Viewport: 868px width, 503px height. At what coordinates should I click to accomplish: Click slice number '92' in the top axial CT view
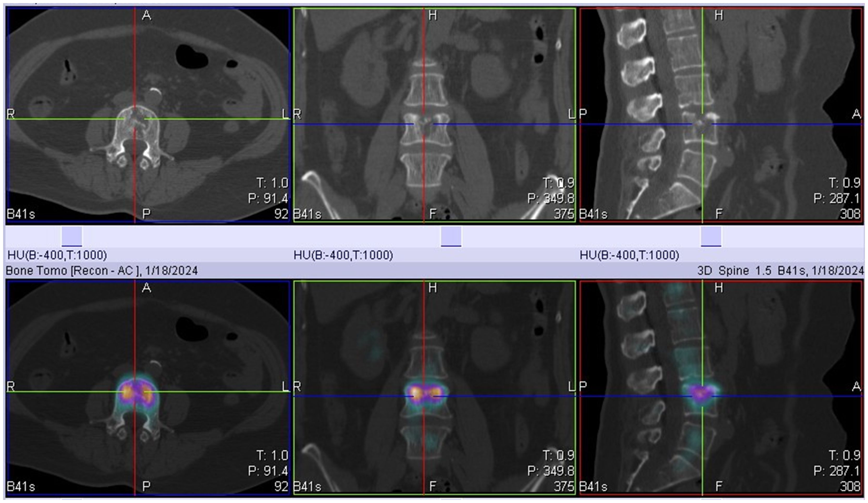click(281, 214)
